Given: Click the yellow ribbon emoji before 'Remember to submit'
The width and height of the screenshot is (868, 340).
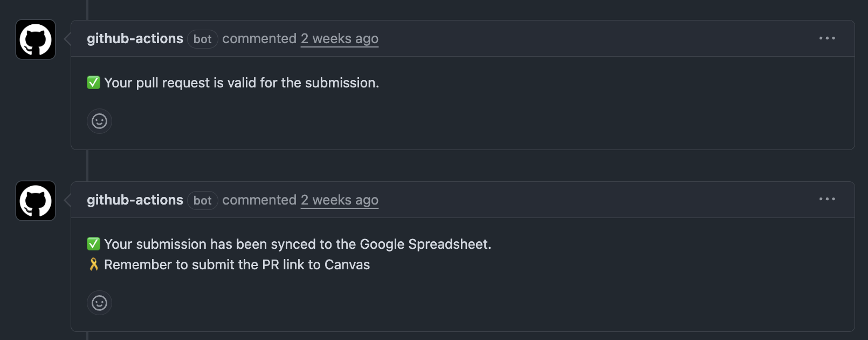Looking at the screenshot, I should pyautogui.click(x=94, y=264).
